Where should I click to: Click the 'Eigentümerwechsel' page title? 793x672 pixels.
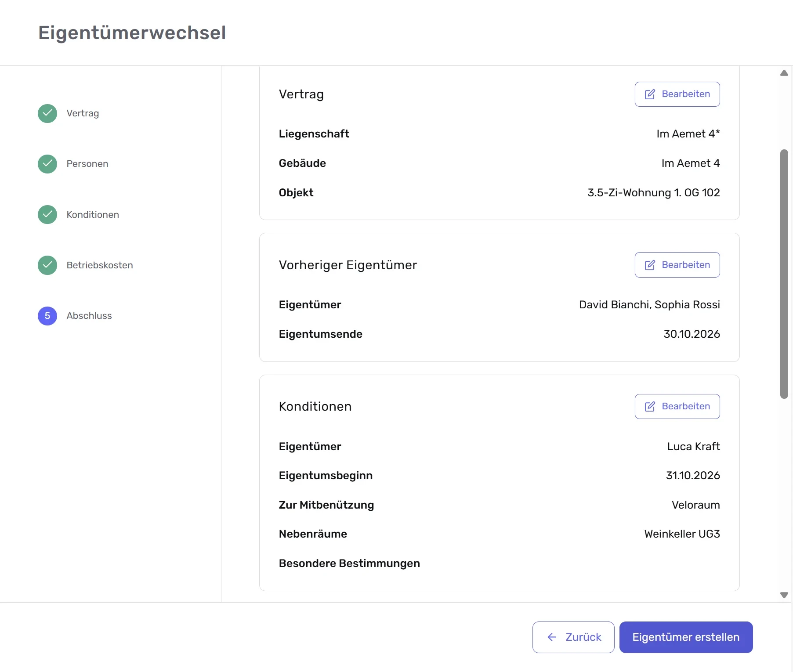click(132, 33)
